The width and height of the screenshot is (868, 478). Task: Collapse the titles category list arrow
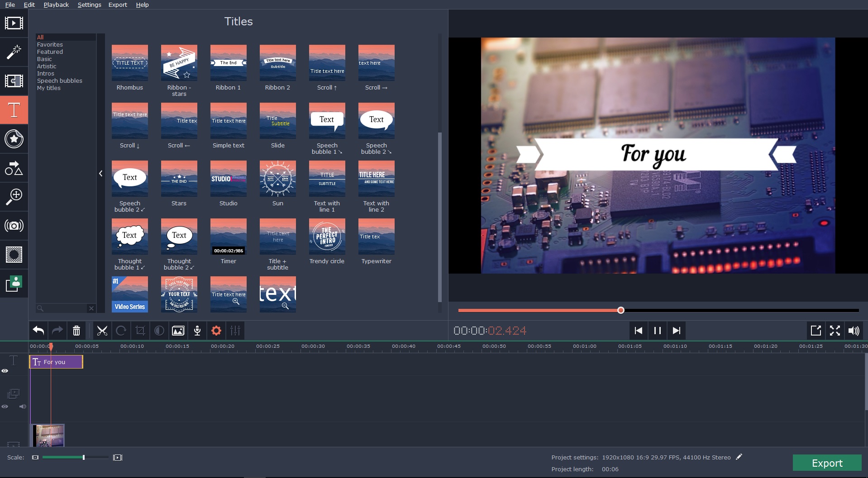[x=100, y=173]
